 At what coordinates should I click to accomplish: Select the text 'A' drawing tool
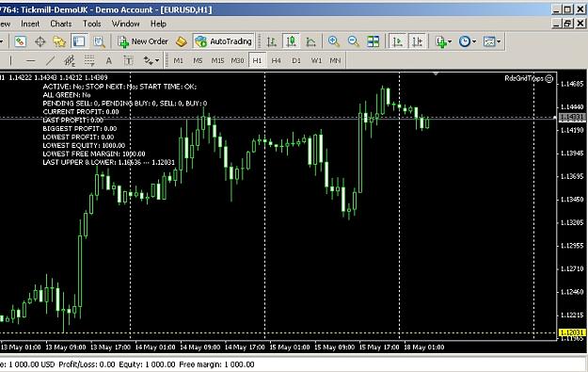pos(109,60)
